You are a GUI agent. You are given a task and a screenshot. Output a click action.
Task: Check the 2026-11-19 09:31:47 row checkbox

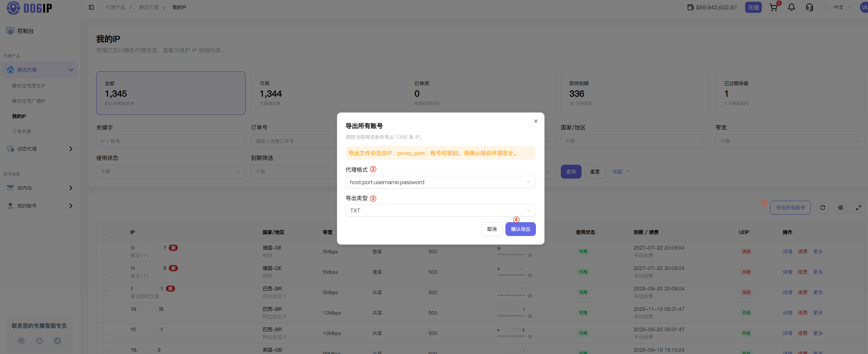tap(105, 313)
